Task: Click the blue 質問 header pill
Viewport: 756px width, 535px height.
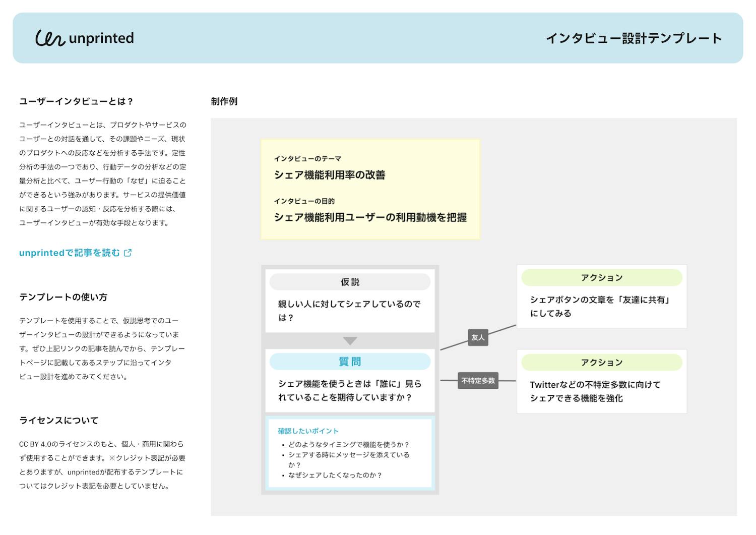Action: [x=350, y=362]
